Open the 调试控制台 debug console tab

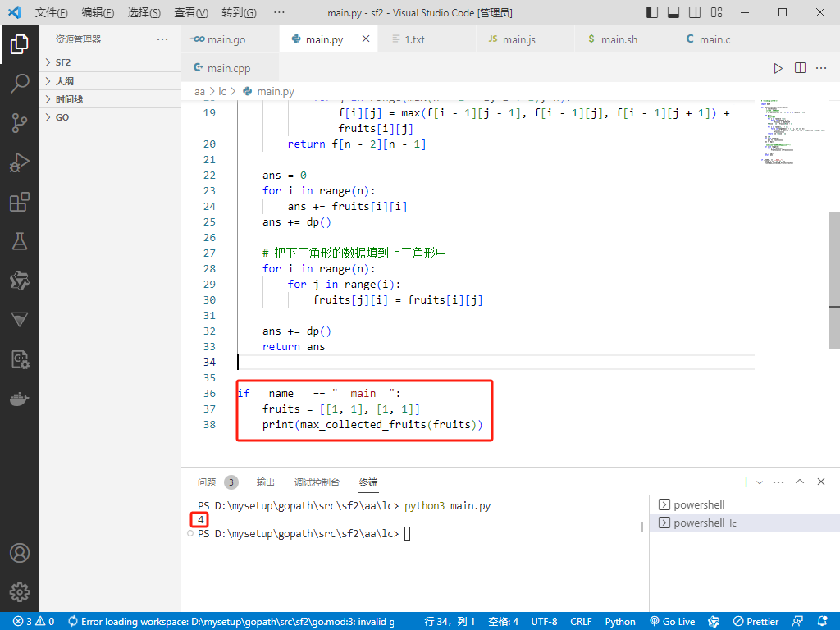317,482
